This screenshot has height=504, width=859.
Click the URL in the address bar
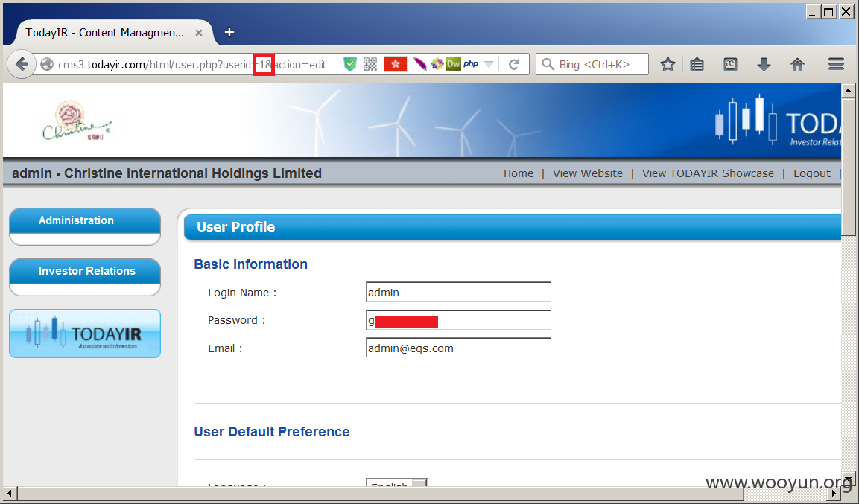tap(192, 65)
